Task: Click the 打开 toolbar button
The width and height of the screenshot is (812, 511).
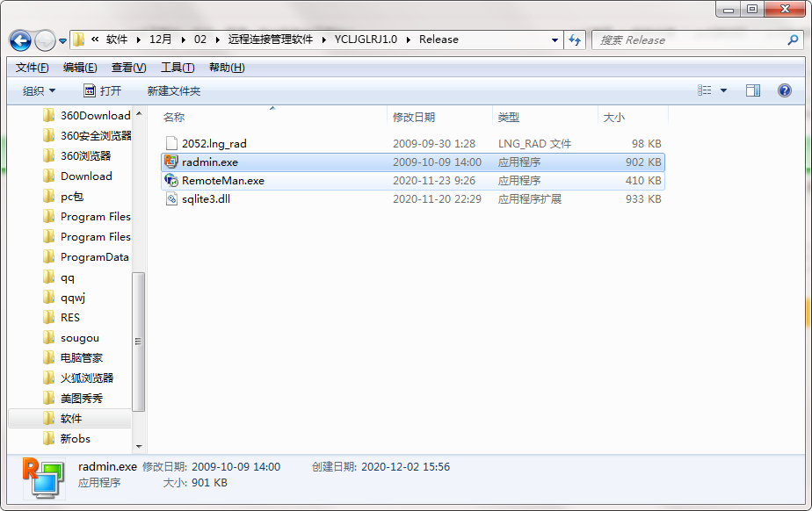Action: point(103,91)
